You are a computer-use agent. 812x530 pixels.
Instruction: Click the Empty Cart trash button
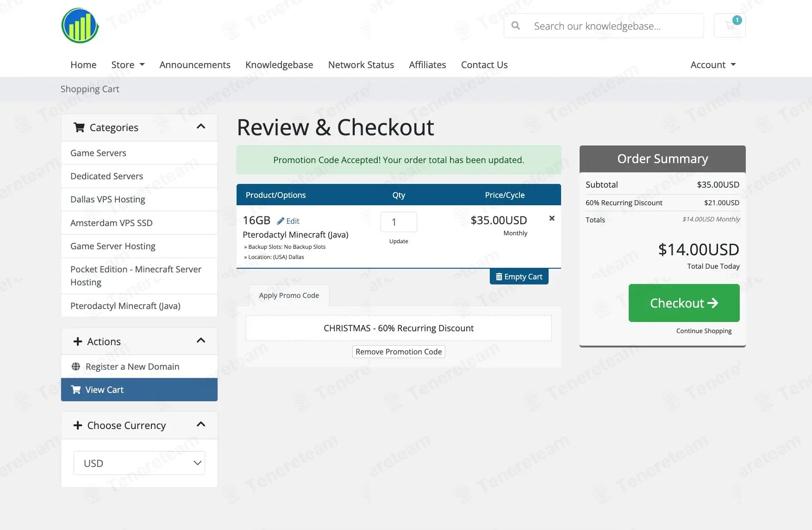click(518, 277)
